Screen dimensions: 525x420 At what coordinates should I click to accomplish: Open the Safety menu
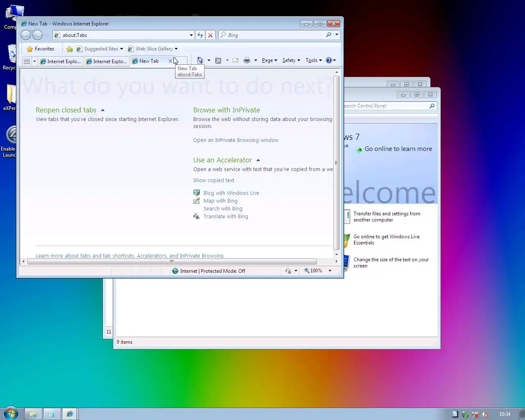pyautogui.click(x=291, y=60)
